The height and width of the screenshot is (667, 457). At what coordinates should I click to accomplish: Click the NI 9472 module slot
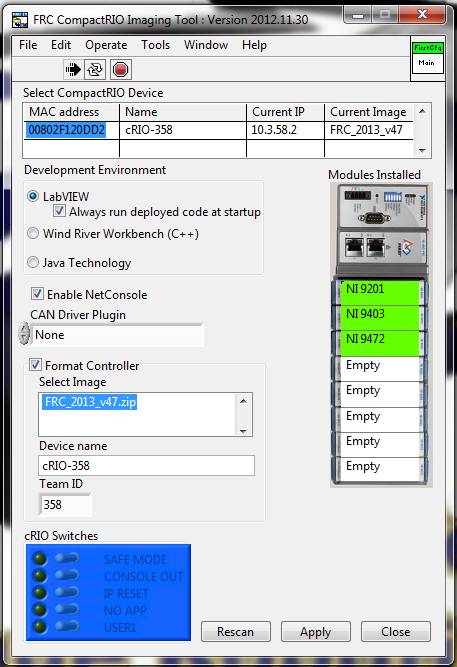click(x=380, y=343)
